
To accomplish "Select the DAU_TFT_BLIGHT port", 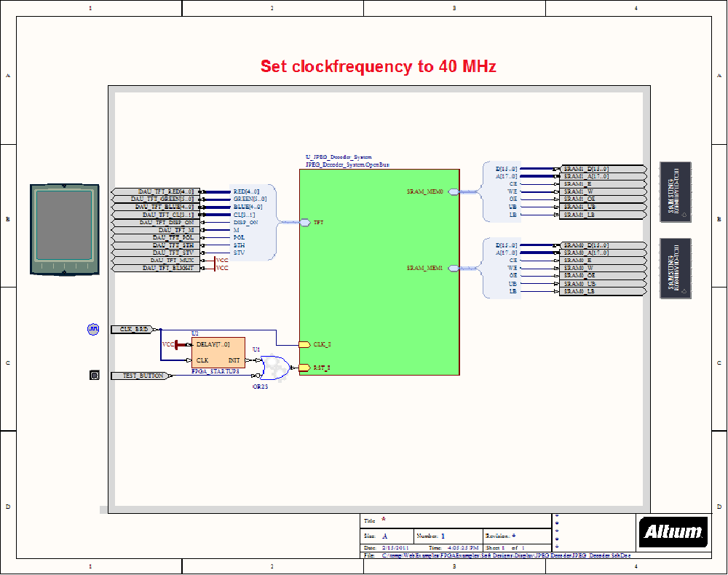I will click(x=156, y=268).
